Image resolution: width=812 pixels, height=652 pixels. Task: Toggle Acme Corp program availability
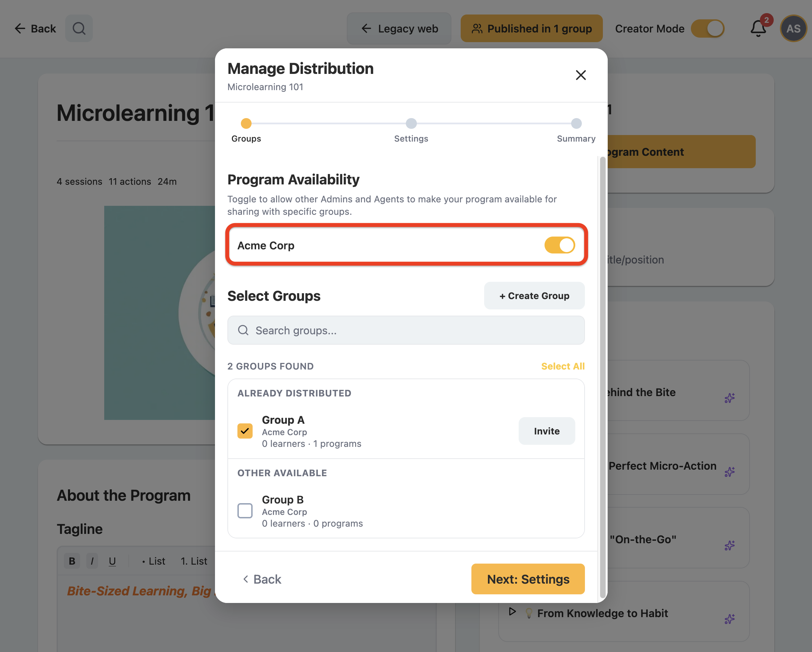click(560, 245)
